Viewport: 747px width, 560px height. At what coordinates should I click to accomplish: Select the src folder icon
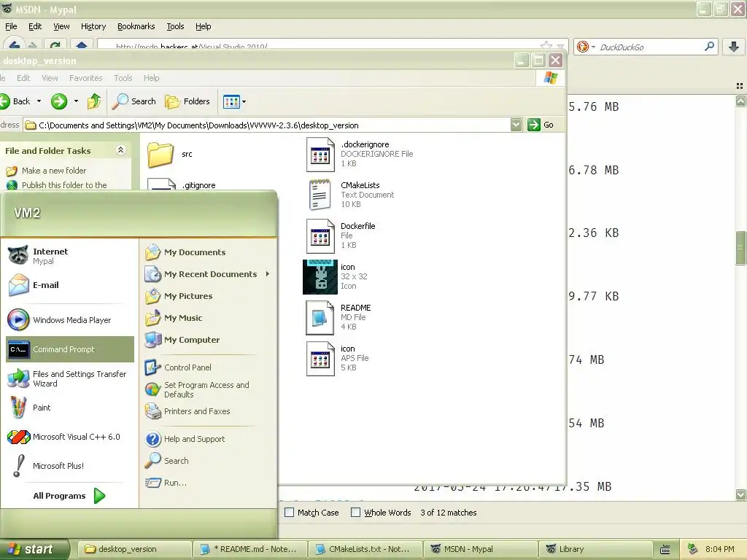(160, 155)
